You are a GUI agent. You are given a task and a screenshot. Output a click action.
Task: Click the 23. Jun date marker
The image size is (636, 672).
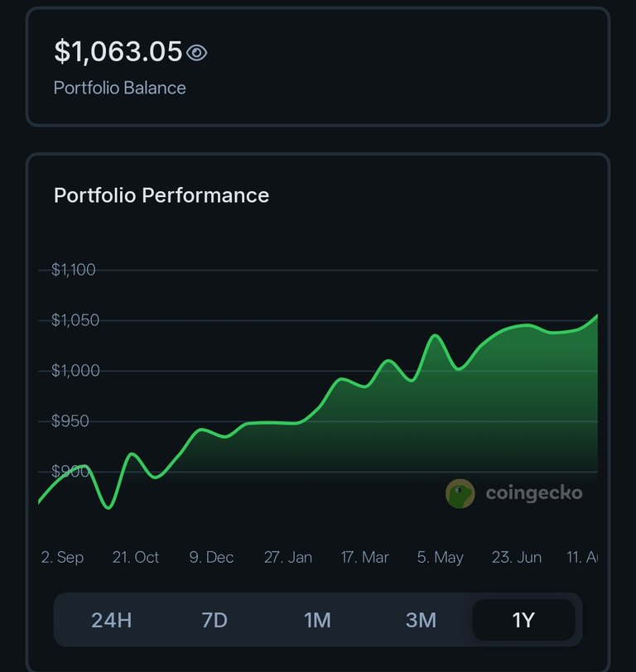(x=517, y=557)
